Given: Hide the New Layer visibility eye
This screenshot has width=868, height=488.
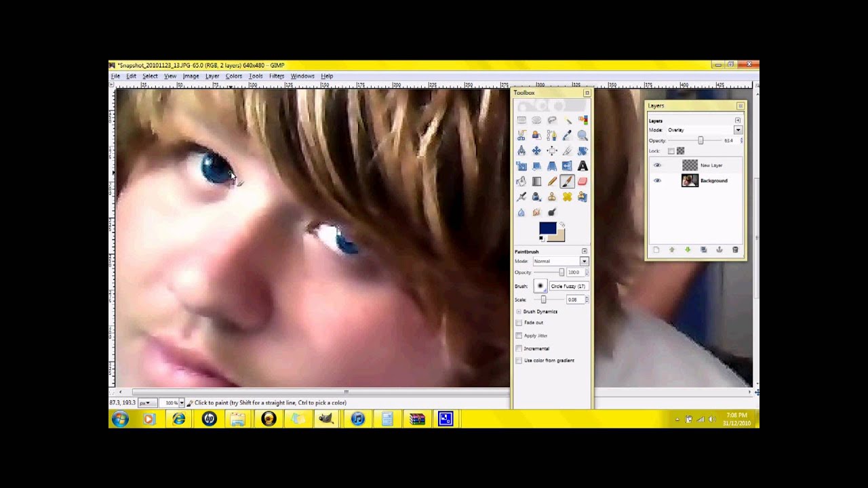Looking at the screenshot, I should click(x=656, y=165).
